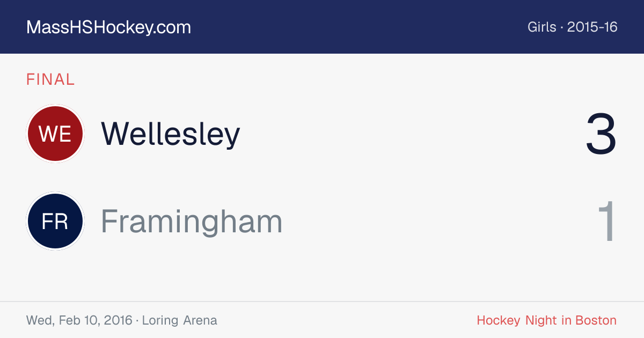The width and height of the screenshot is (644, 338).
Task: Select the Framingham team name
Action: pyautogui.click(x=192, y=221)
